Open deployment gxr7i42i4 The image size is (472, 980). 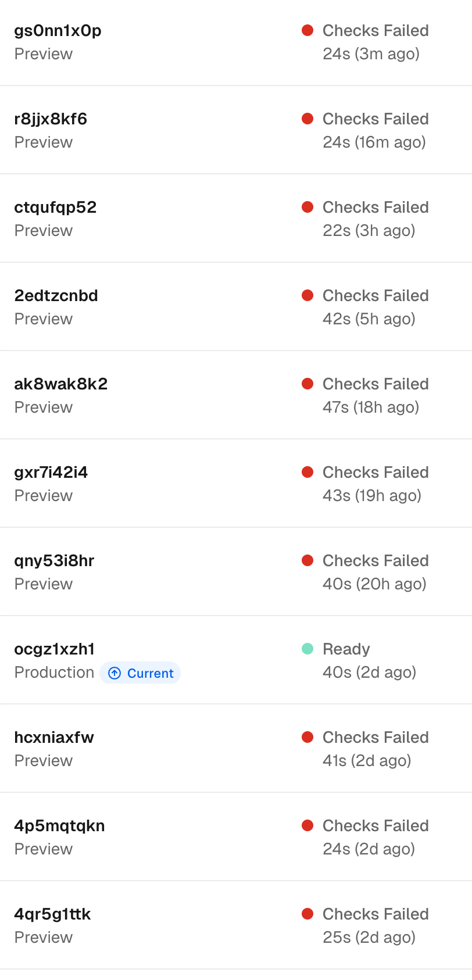coord(51,472)
